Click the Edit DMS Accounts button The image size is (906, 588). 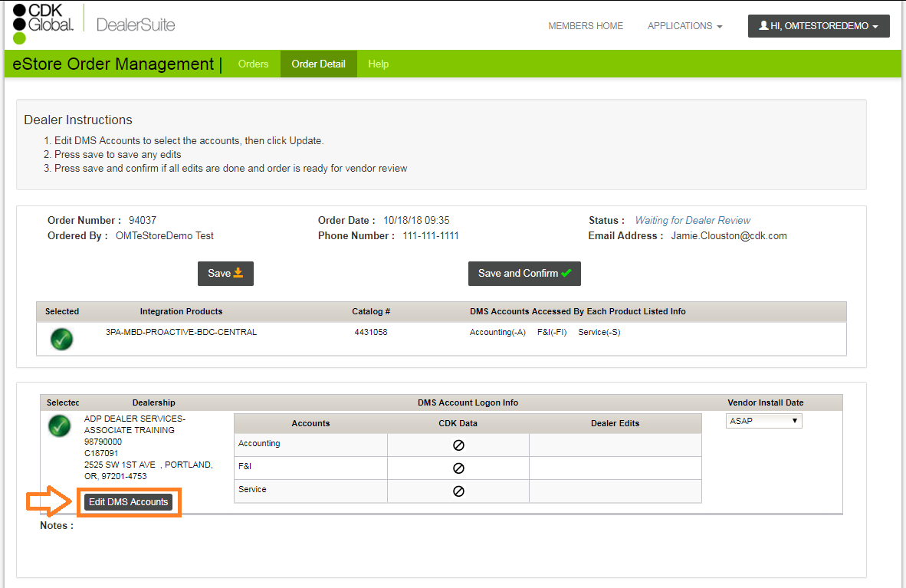[x=128, y=502]
